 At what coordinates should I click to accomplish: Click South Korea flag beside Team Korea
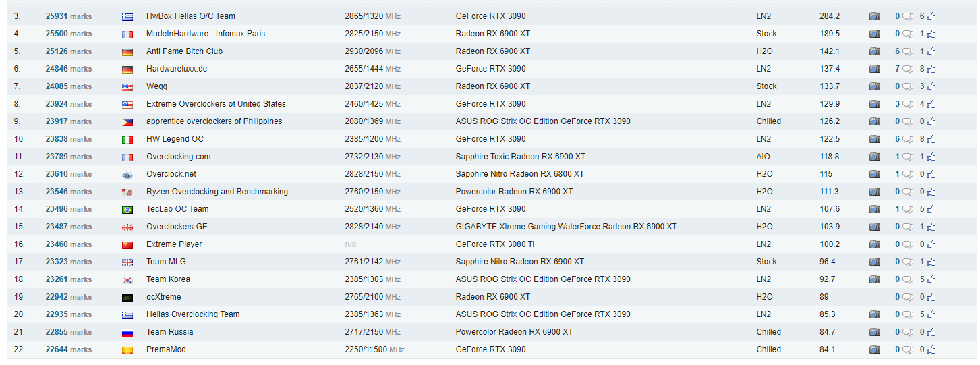point(127,280)
